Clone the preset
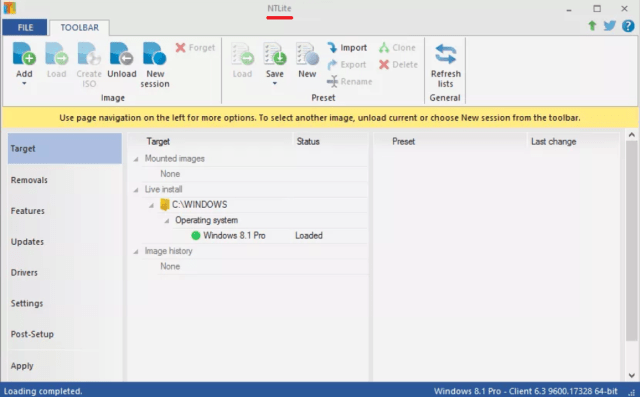The image size is (640, 397). point(397,48)
